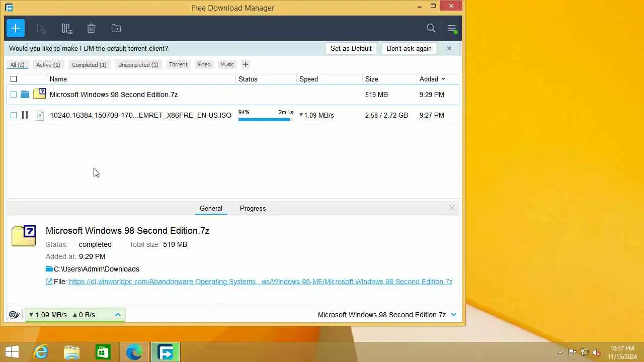Open the search magnifier in toolbar
The width and height of the screenshot is (644, 362).
point(431,28)
